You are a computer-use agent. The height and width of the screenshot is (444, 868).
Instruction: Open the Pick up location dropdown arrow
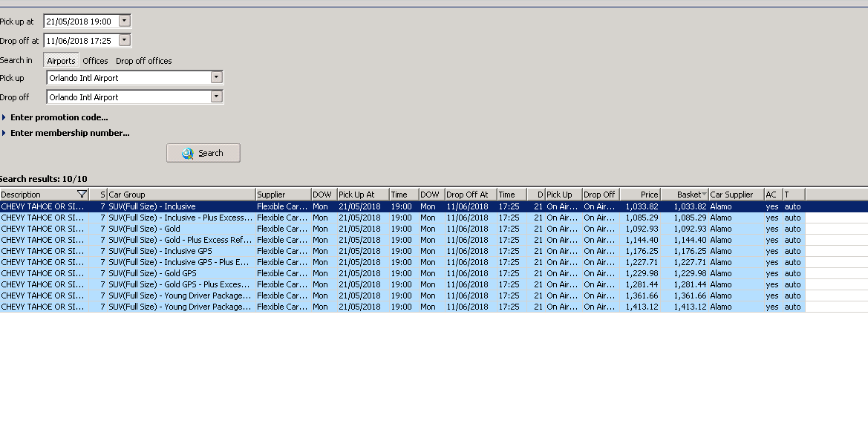coord(217,77)
